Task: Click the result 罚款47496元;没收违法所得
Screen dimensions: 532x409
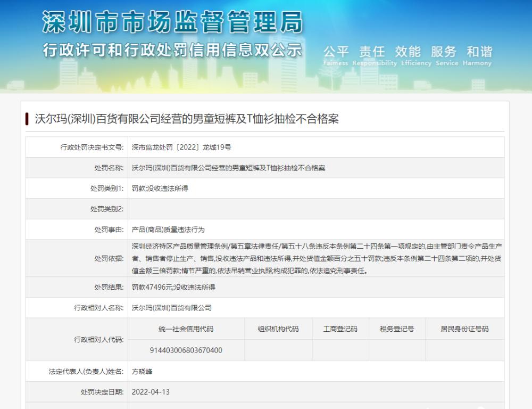Action: [173, 288]
